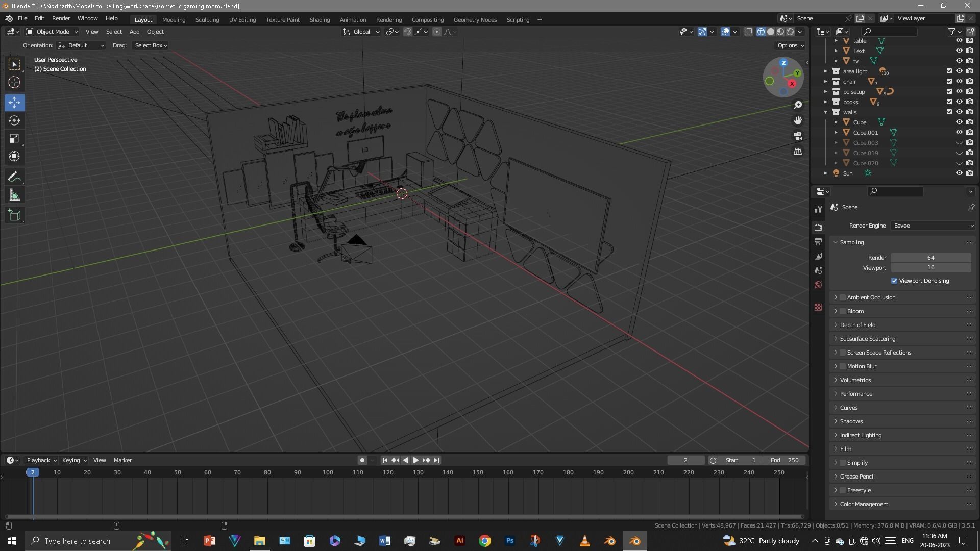Open the Object Mode dropdown

click(x=52, y=32)
